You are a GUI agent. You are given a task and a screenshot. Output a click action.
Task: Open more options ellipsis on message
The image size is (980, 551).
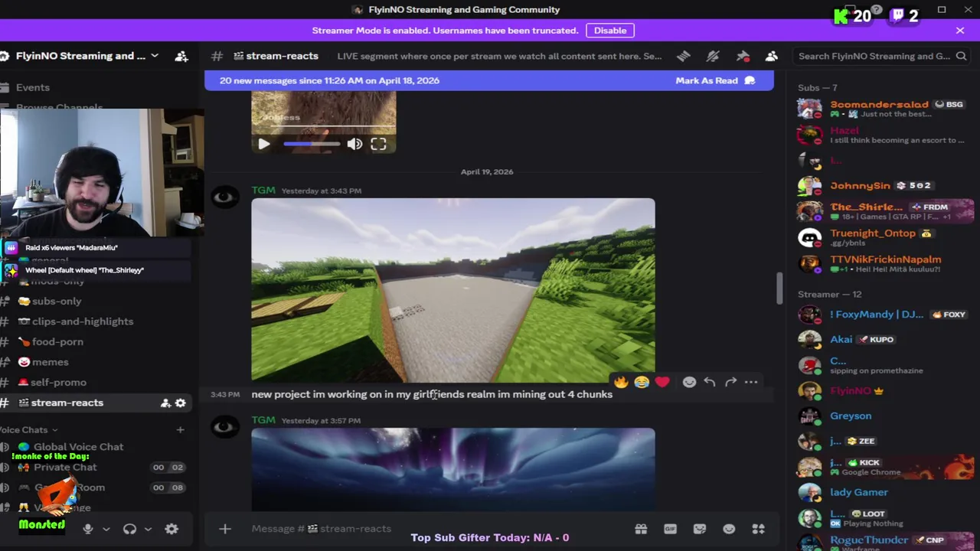[751, 382]
